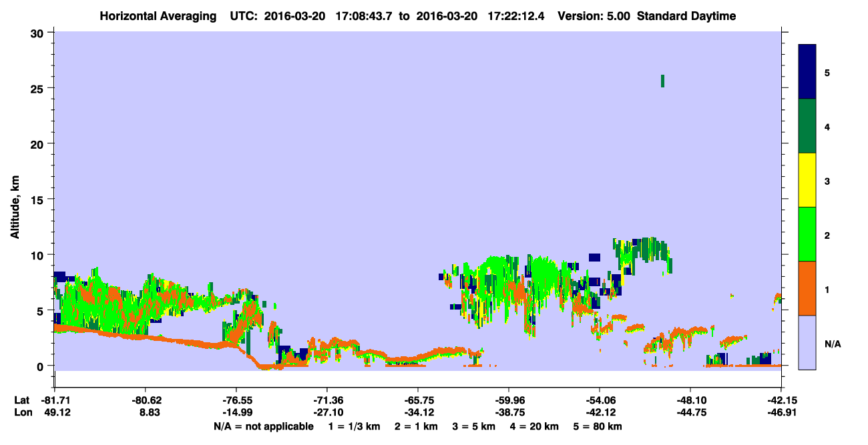This screenshot has width=868, height=445.
Task: Click latitude value -81.71
Action: click(54, 401)
